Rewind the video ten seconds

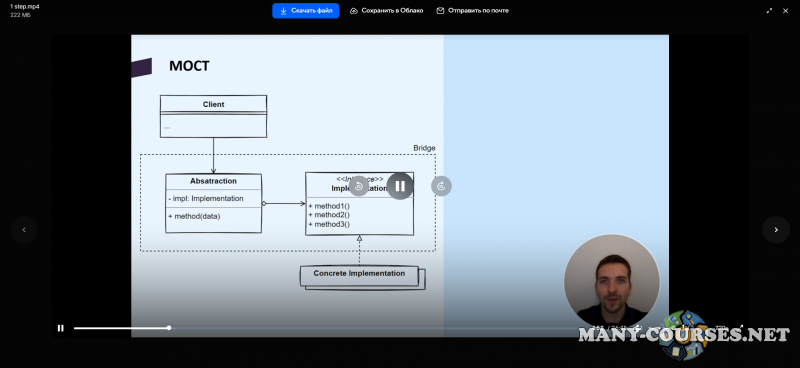click(359, 186)
